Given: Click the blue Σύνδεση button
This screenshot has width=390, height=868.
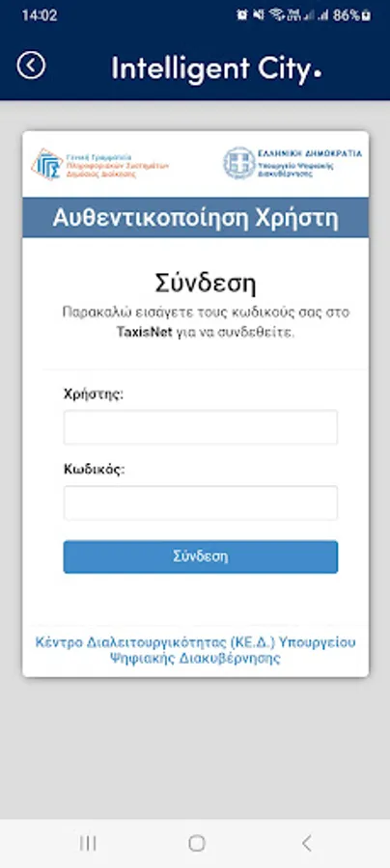Looking at the screenshot, I should (201, 556).
